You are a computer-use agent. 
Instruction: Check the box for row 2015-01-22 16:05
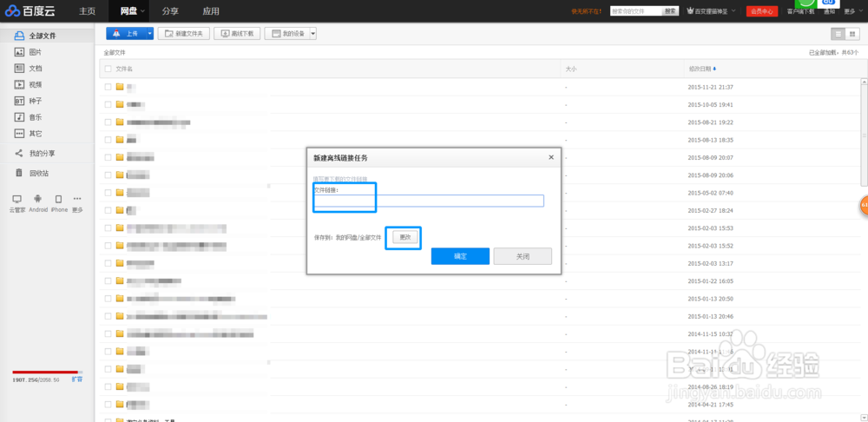(x=108, y=280)
